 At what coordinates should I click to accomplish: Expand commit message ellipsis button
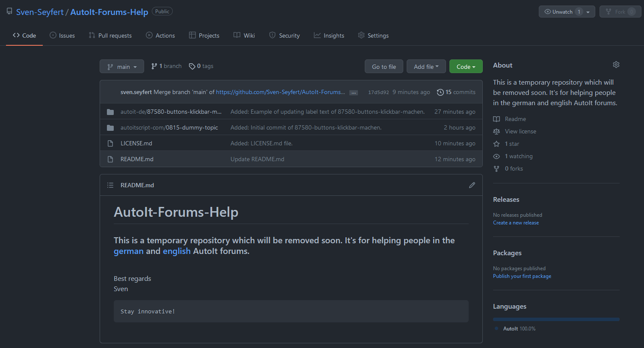click(x=353, y=93)
